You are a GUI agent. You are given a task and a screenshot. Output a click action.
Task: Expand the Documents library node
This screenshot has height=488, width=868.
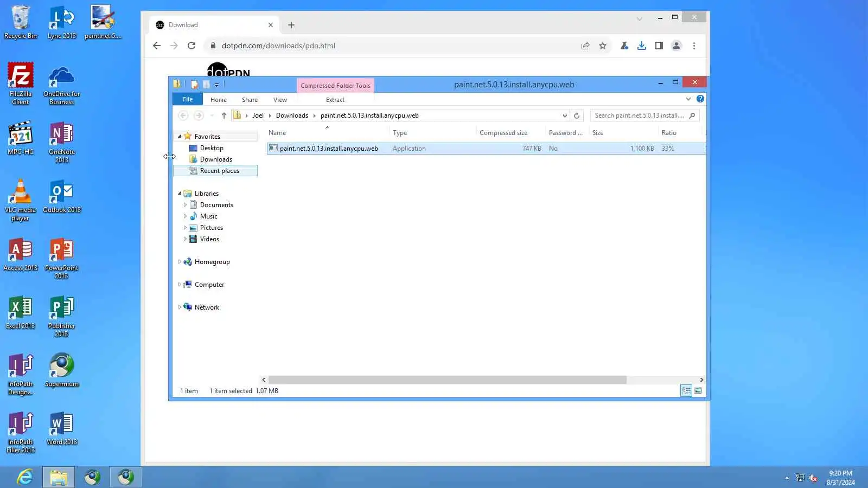coord(185,205)
